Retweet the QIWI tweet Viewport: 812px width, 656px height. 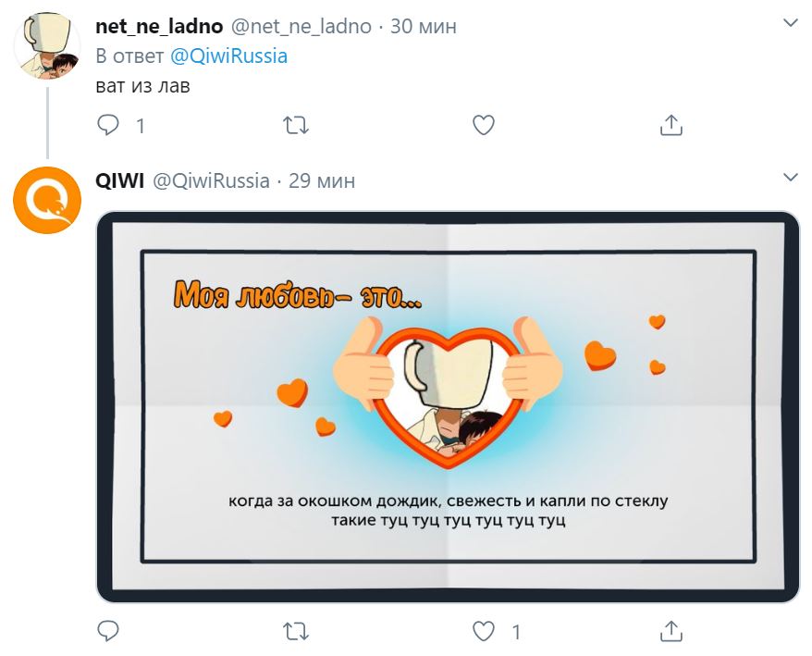(x=296, y=632)
